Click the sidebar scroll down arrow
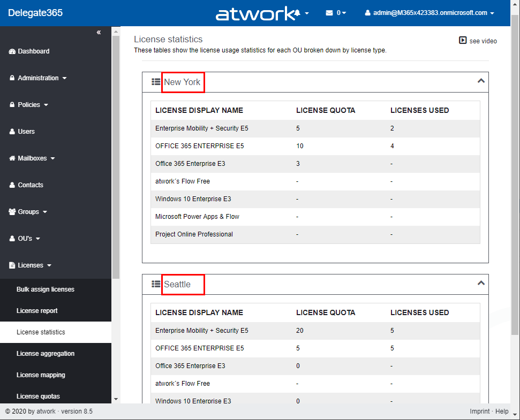Screen dimensions: 520x420 116,399
